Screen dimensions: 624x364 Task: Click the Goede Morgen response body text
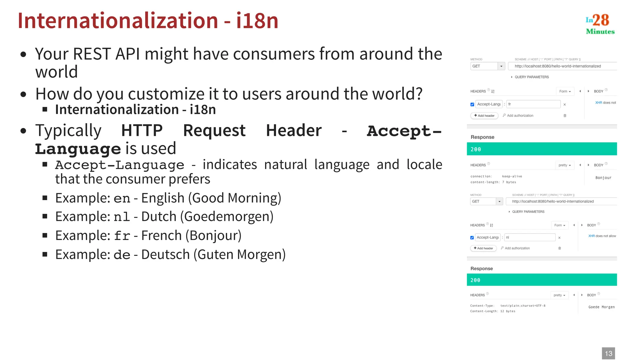click(x=601, y=307)
